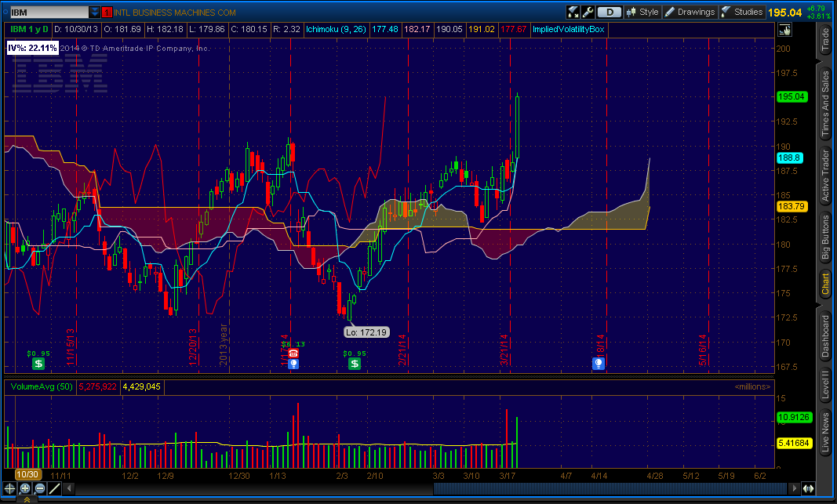The height and width of the screenshot is (504, 837).
Task: Click the 2013 year marker label
Action: (224, 345)
